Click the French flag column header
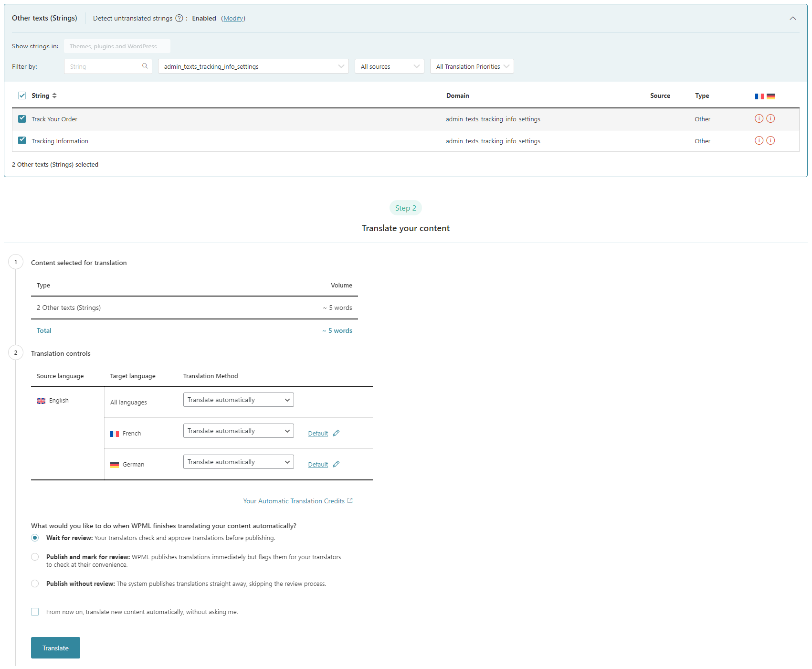 (x=759, y=96)
